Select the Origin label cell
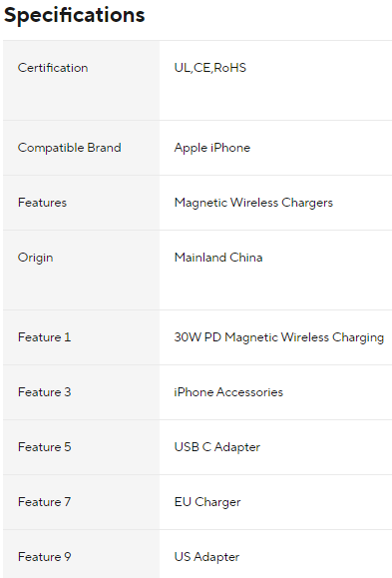392x578 pixels. 81,271
